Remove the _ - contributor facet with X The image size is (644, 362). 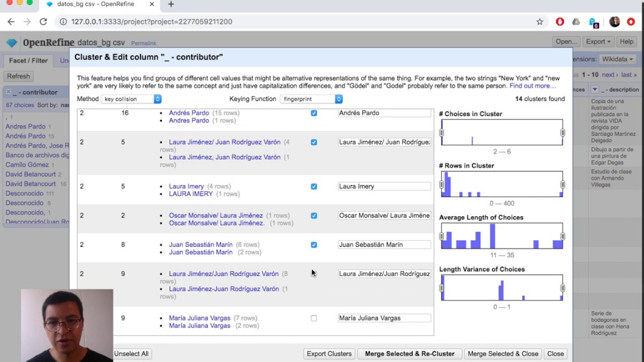pyautogui.click(x=9, y=92)
